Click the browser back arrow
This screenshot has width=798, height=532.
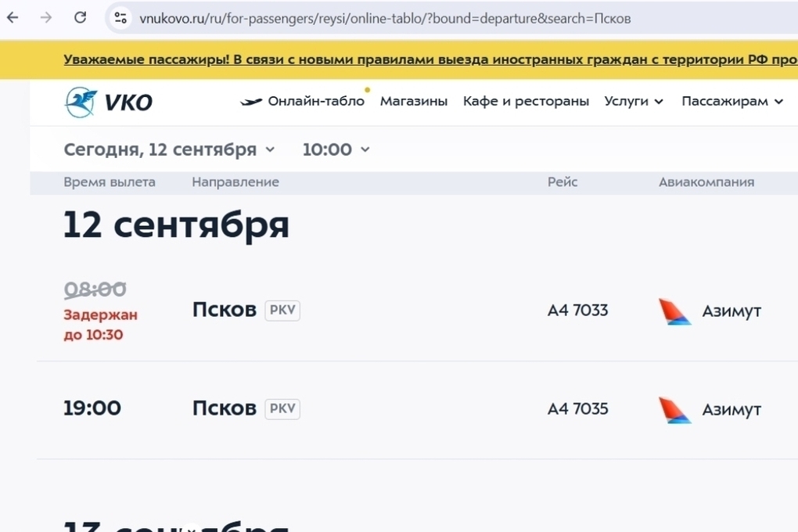[x=13, y=18]
